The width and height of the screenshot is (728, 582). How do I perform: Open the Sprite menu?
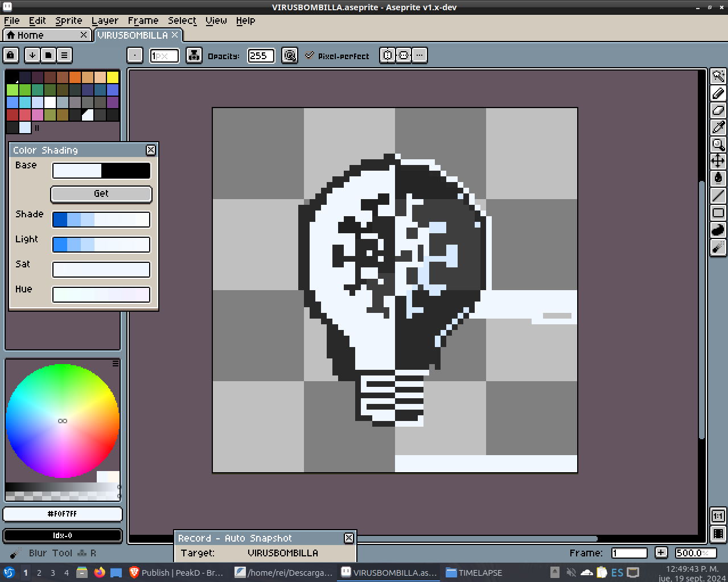[69, 20]
